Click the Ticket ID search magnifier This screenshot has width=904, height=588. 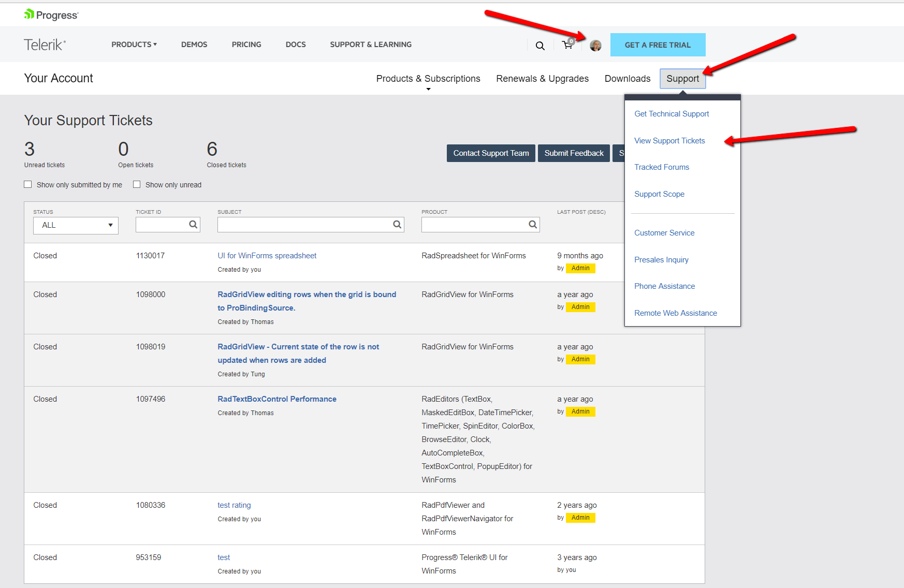click(193, 225)
